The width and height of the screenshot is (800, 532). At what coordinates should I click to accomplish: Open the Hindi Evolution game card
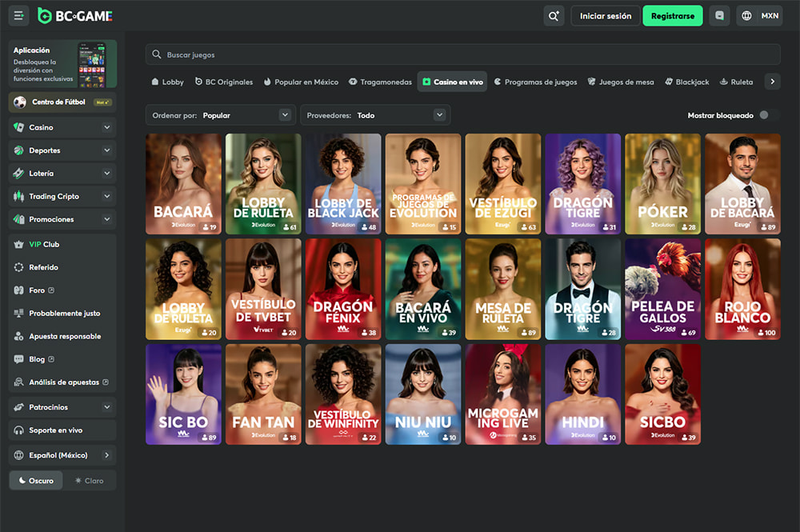(x=582, y=394)
